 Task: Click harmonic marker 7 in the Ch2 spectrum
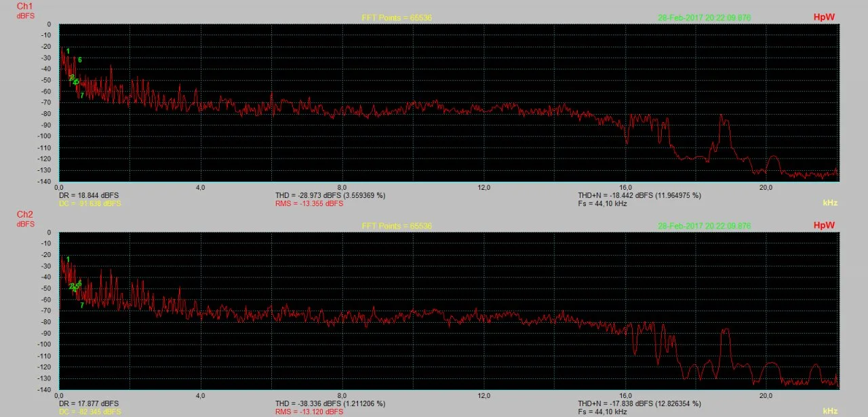pyautogui.click(x=82, y=306)
